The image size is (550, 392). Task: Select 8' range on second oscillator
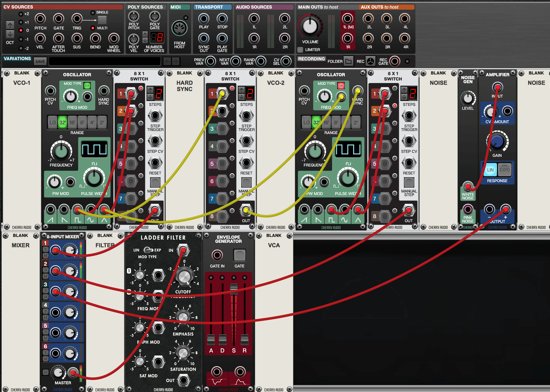click(x=336, y=122)
